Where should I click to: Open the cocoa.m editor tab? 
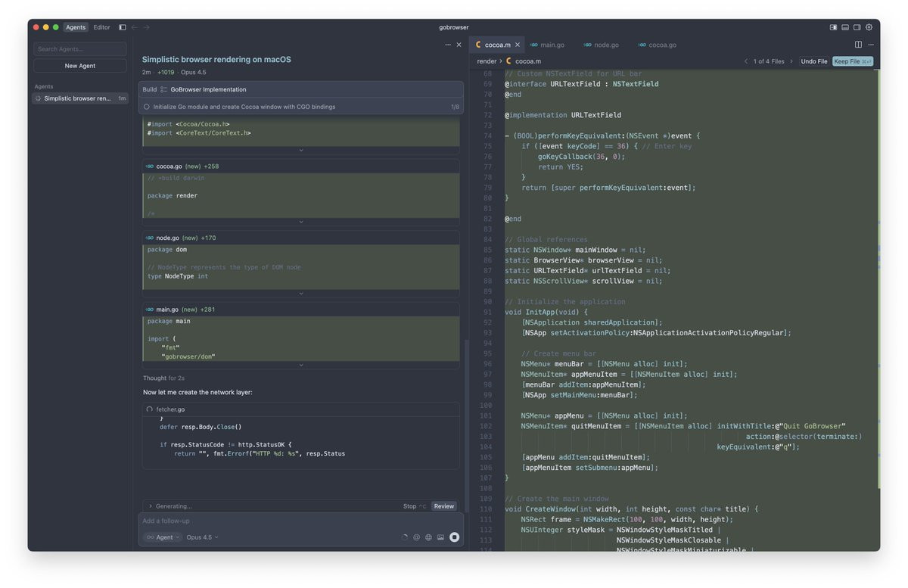pyautogui.click(x=497, y=45)
